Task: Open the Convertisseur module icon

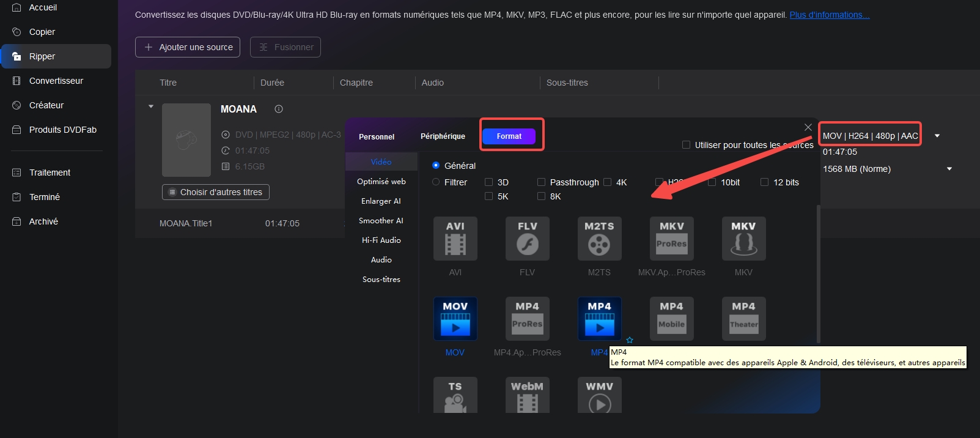Action: 17,81
